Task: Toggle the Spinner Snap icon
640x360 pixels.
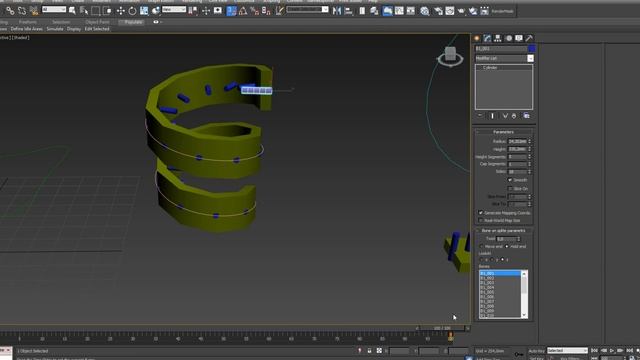Action: [x=267, y=11]
